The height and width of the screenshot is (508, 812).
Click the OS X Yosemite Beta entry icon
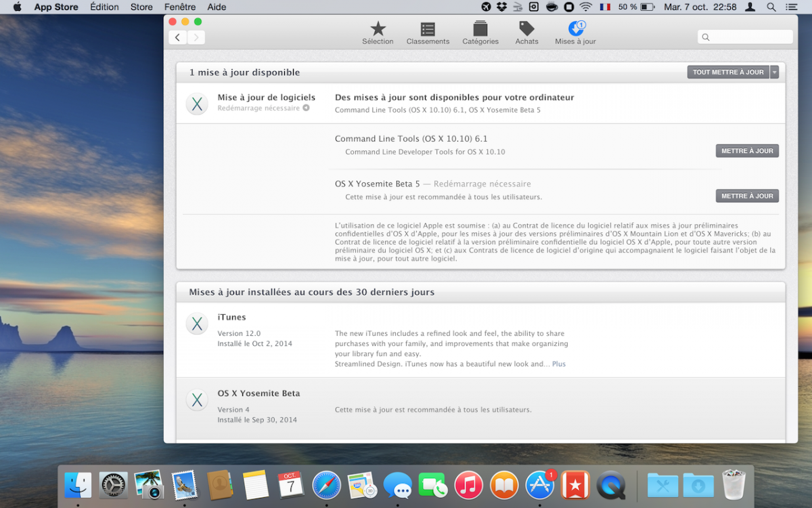(197, 400)
